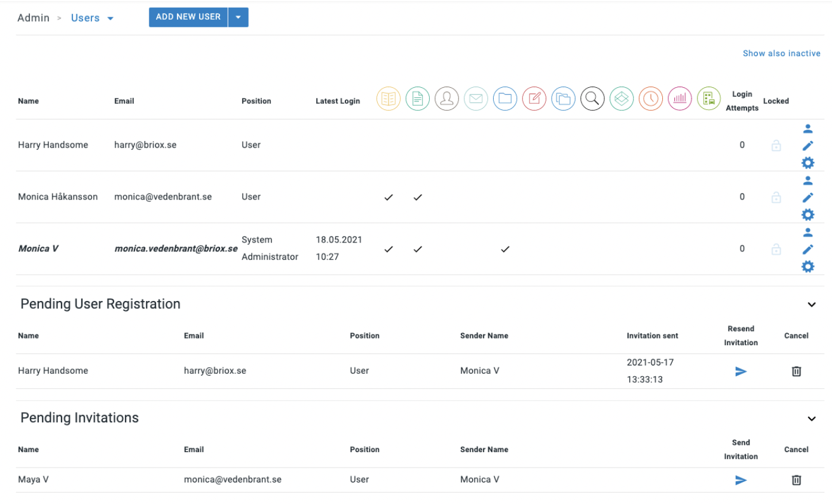Click the red edit note module icon
The image size is (832, 504).
pyautogui.click(x=534, y=99)
